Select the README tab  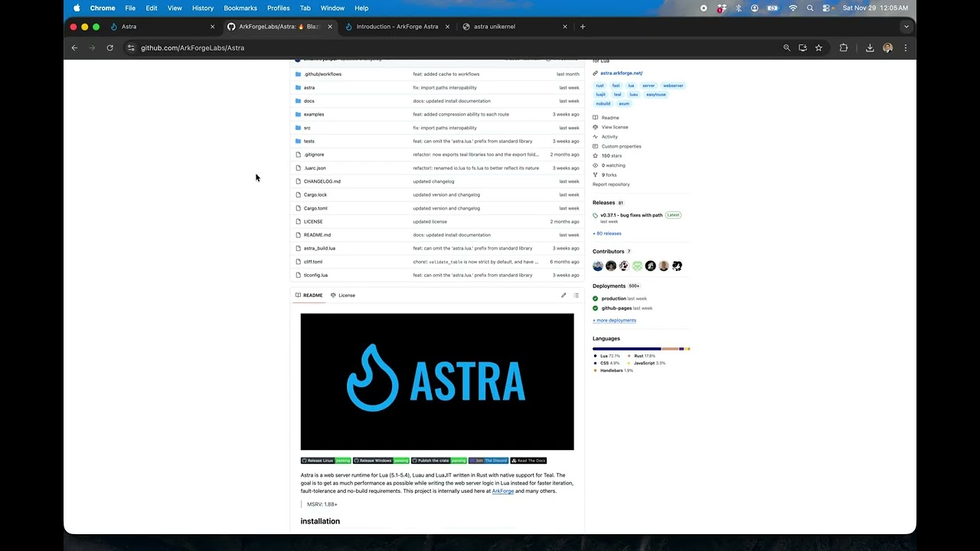(x=309, y=295)
